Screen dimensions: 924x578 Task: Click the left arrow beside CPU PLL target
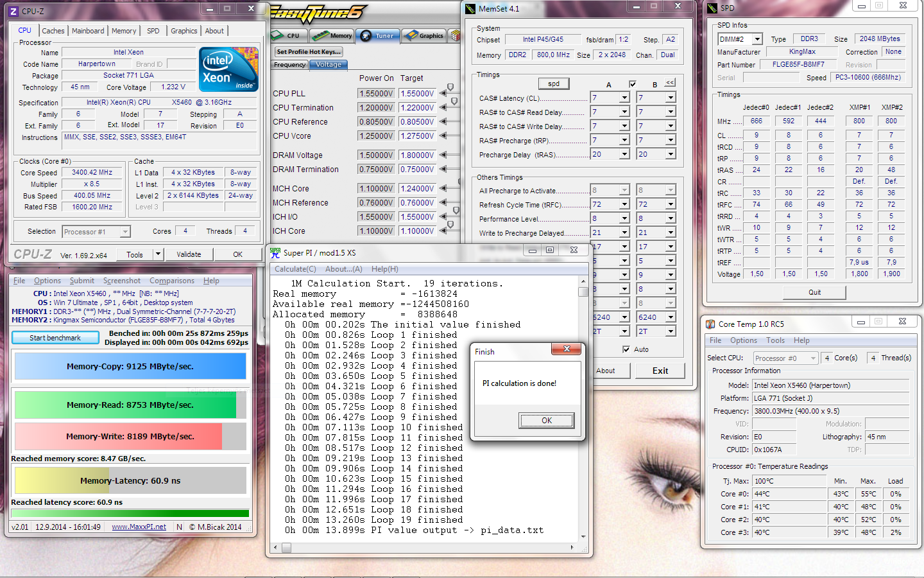(442, 94)
